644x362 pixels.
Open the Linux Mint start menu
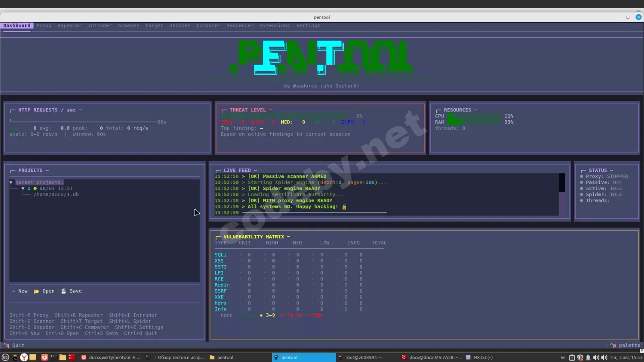pyautogui.click(x=5, y=357)
